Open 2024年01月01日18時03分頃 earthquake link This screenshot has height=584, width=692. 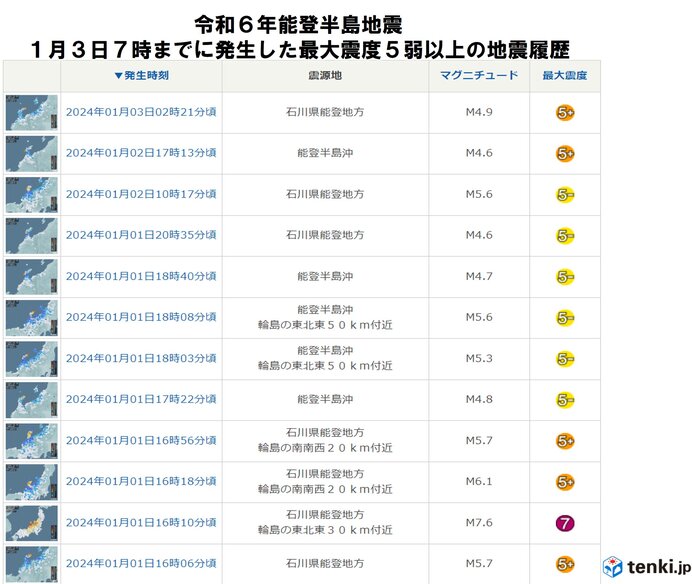(x=141, y=358)
